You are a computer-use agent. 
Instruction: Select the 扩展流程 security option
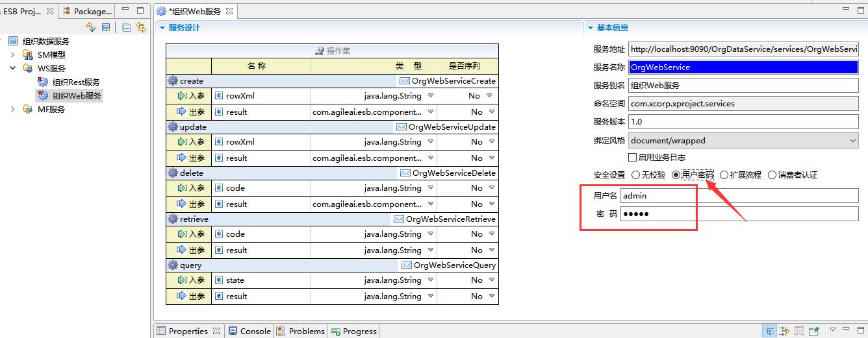pyautogui.click(x=724, y=175)
